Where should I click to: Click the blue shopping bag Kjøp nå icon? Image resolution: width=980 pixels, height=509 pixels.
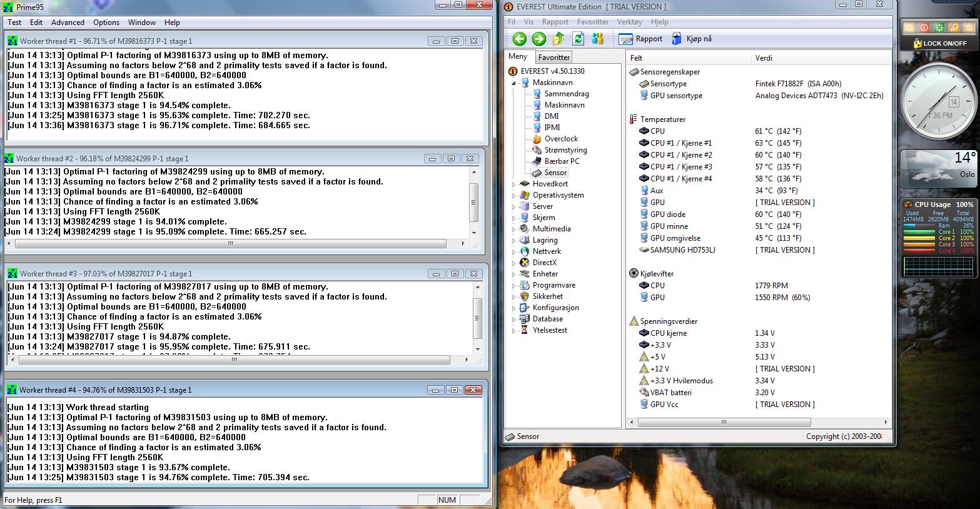coord(677,39)
